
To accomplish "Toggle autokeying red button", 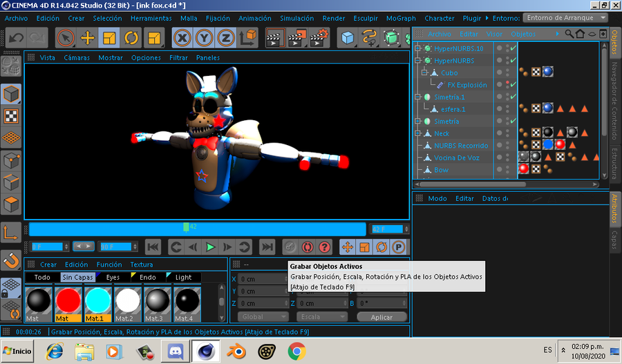I will (307, 247).
